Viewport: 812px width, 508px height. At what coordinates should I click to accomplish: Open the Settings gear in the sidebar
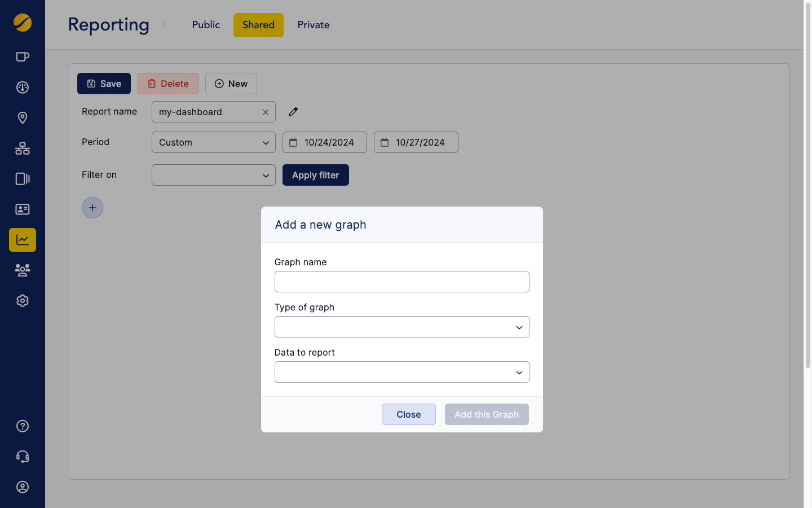tap(23, 300)
